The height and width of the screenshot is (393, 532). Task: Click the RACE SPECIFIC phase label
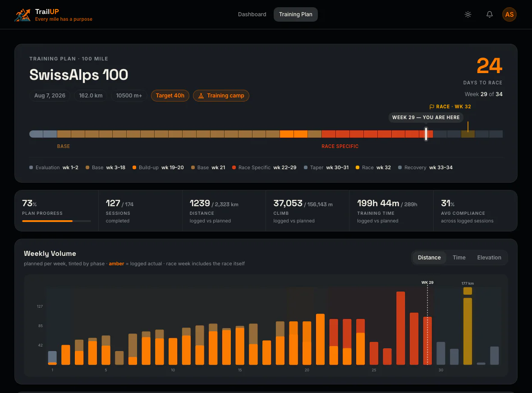point(340,146)
